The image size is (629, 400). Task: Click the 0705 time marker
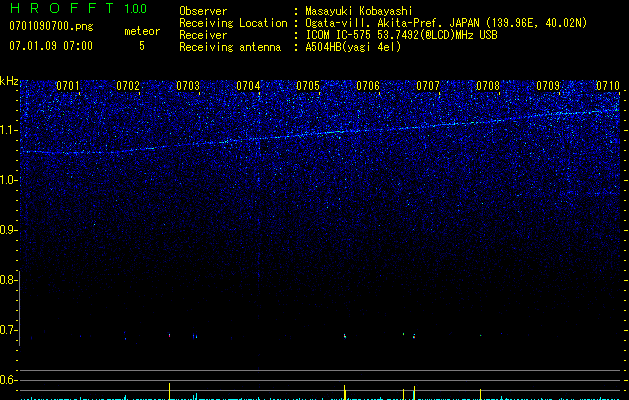(308, 87)
